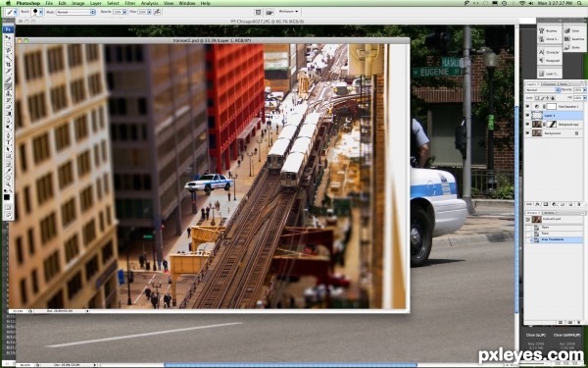
Task: Switch to the Channels tab
Action: [x=549, y=83]
